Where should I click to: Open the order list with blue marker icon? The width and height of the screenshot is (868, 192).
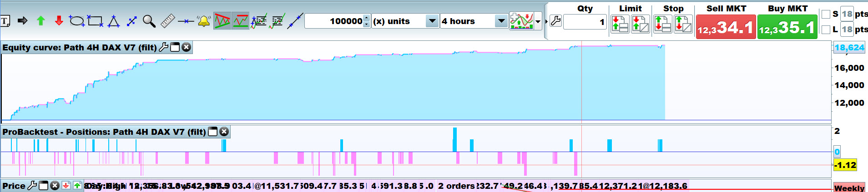[259, 21]
